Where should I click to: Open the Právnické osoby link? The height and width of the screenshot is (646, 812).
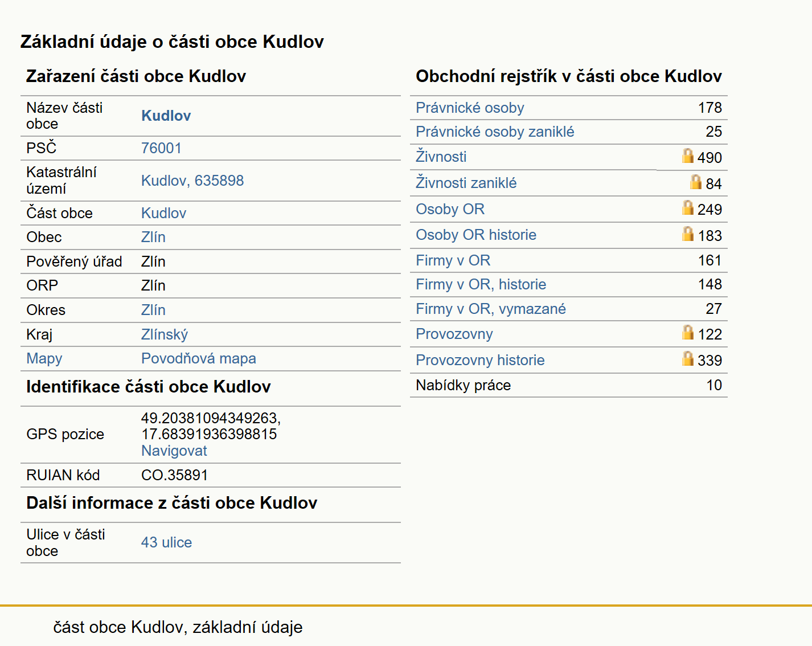tap(470, 108)
